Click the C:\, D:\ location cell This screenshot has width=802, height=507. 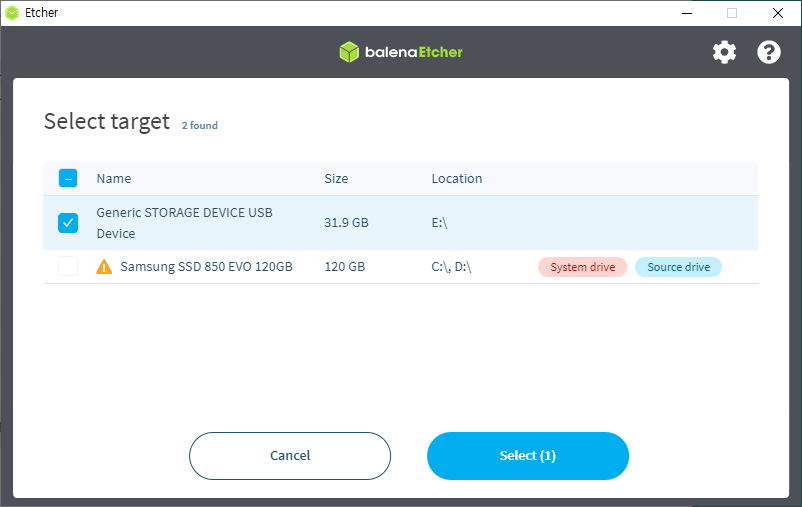pyautogui.click(x=451, y=267)
